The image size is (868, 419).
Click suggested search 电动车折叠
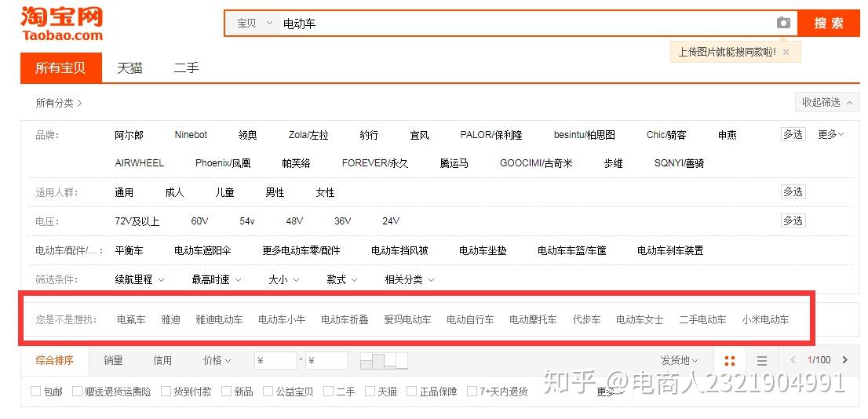click(345, 320)
